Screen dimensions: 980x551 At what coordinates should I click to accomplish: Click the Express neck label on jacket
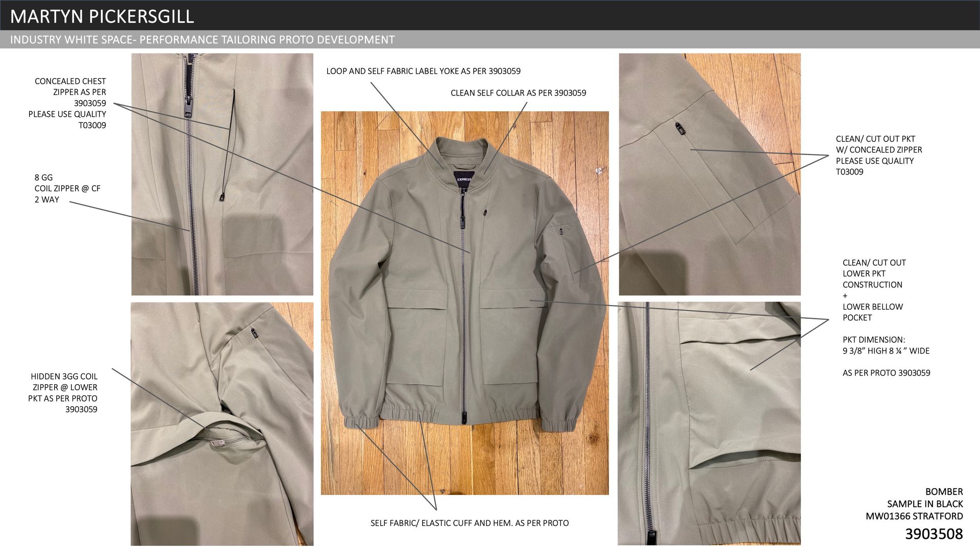pos(464,180)
